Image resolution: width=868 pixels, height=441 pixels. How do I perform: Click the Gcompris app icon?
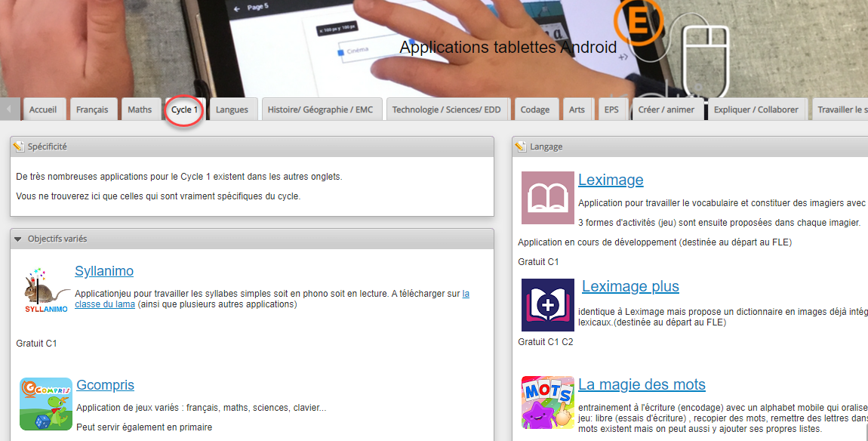[46, 403]
